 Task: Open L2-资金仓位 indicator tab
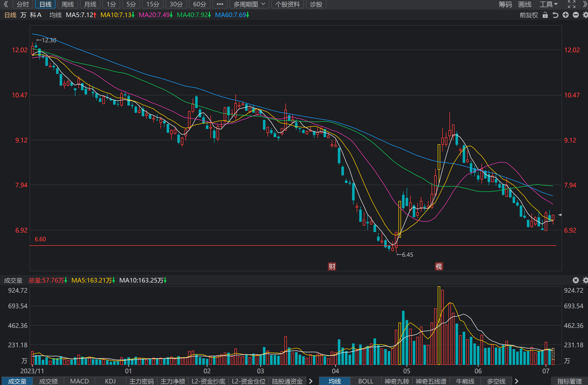pos(249,381)
